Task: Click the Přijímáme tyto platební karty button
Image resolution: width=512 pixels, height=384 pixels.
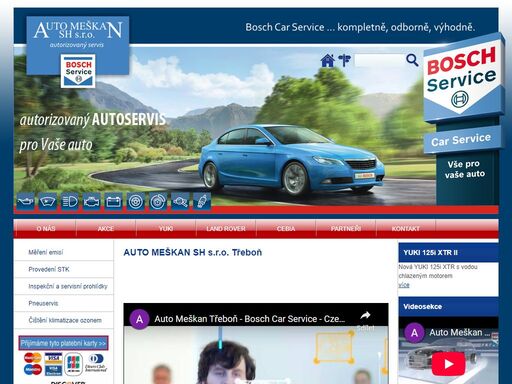Action: coord(63,343)
